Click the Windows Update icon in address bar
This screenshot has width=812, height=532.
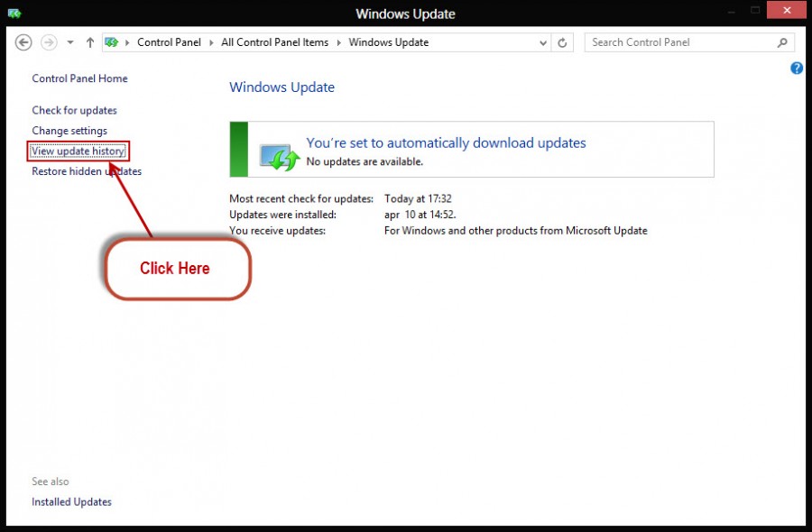tap(111, 42)
